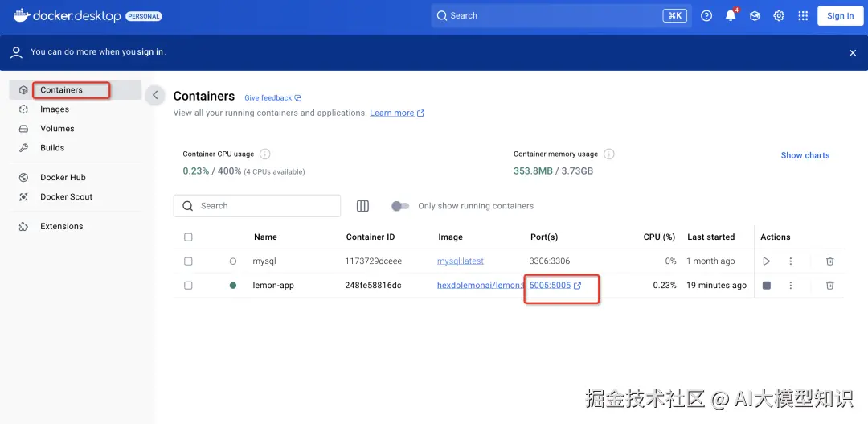Viewport: 868px width, 424px height.
Task: Open the column display options icon
Action: (362, 206)
